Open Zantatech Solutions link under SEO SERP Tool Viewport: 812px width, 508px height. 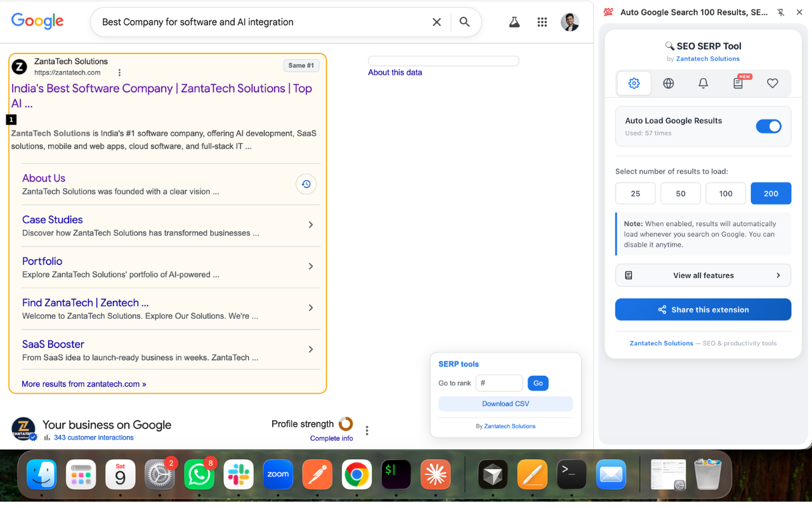tap(707, 59)
